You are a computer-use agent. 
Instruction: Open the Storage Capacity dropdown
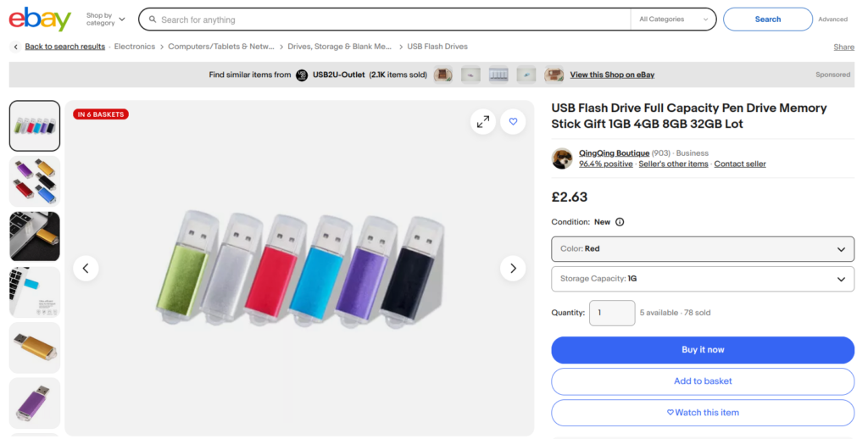[x=703, y=279]
